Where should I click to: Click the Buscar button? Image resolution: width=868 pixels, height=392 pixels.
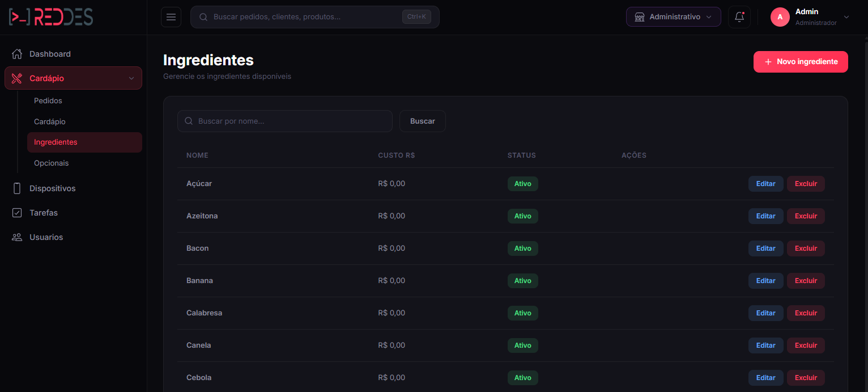422,121
